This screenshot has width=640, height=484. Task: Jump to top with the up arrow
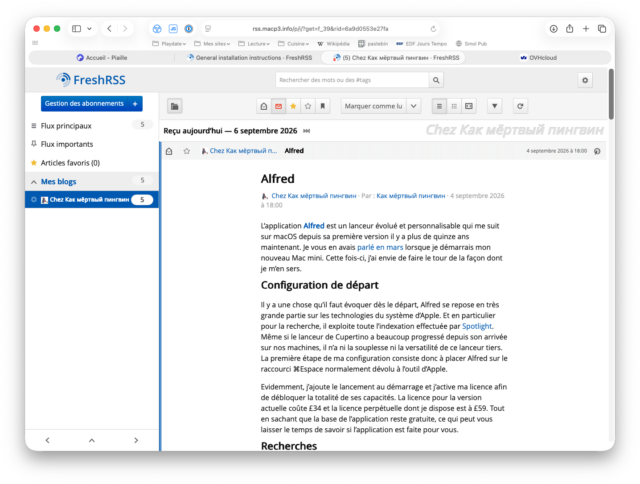pos(92,440)
